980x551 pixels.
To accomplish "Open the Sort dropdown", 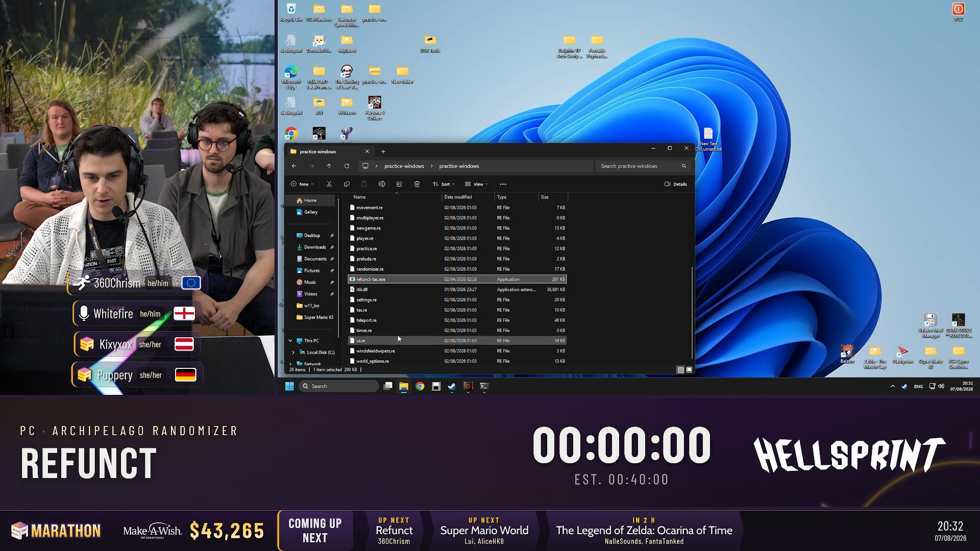I will pos(444,184).
